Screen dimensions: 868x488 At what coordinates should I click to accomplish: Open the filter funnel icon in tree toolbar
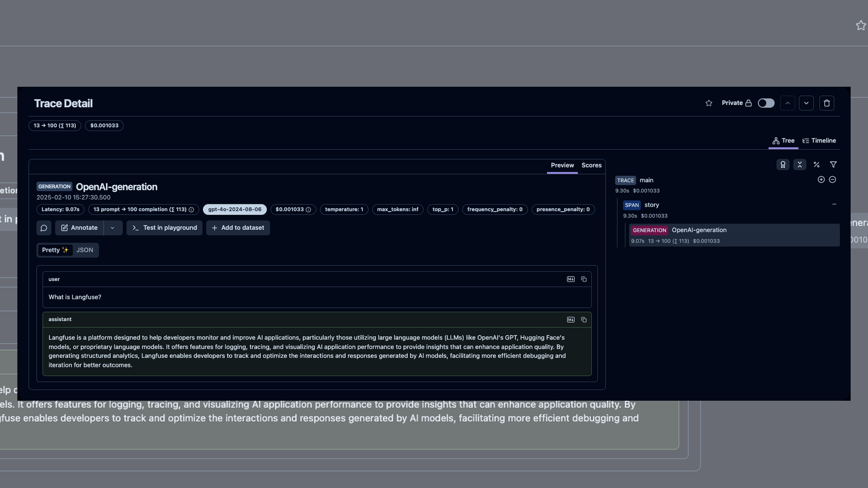tap(833, 164)
